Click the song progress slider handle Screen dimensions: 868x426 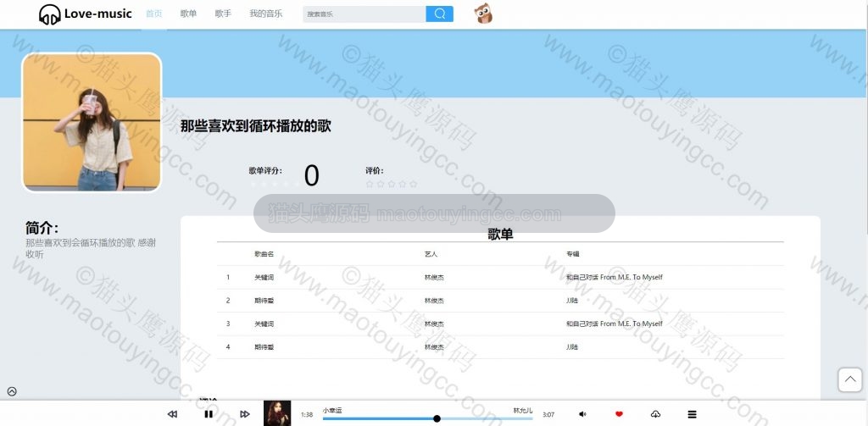coord(437,419)
